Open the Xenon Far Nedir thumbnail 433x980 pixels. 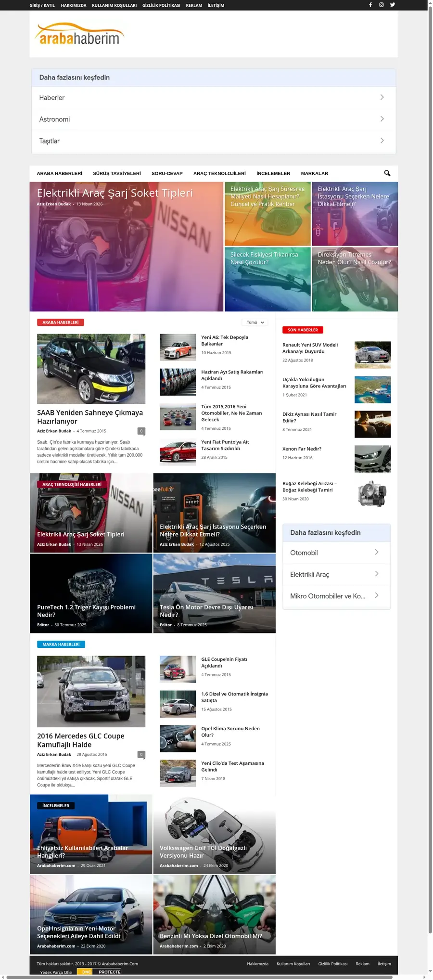pyautogui.click(x=373, y=459)
